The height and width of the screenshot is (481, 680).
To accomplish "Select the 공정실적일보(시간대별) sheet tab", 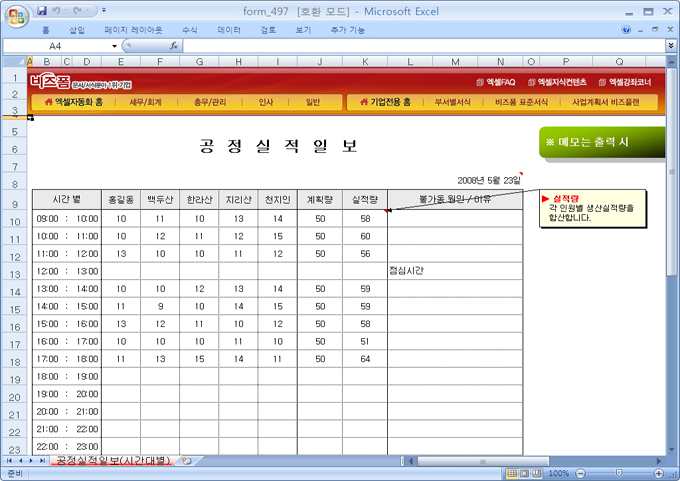I will point(112,460).
